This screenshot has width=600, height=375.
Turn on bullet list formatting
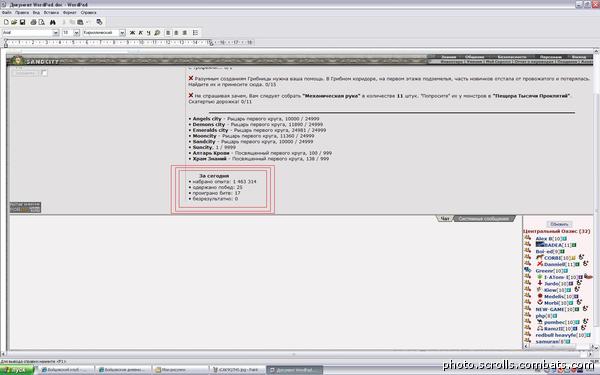[x=195, y=33]
